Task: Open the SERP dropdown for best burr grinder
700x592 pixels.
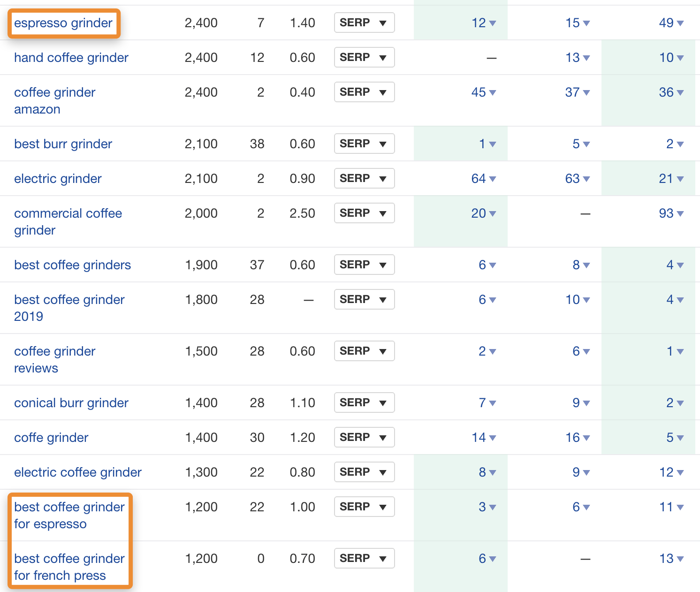Action: click(364, 144)
